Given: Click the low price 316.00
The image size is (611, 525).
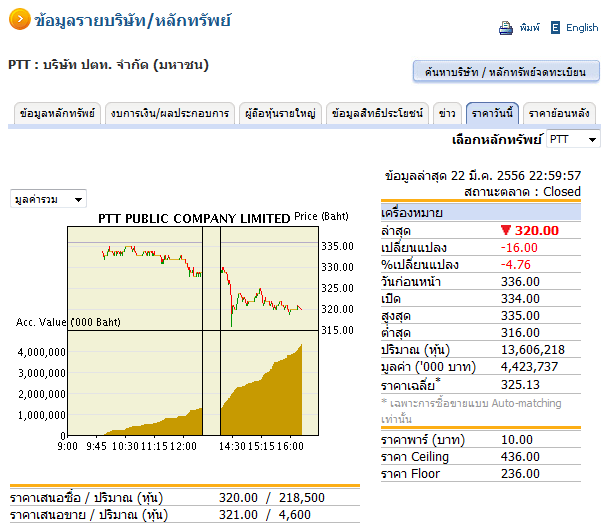Looking at the screenshot, I should [x=520, y=333].
